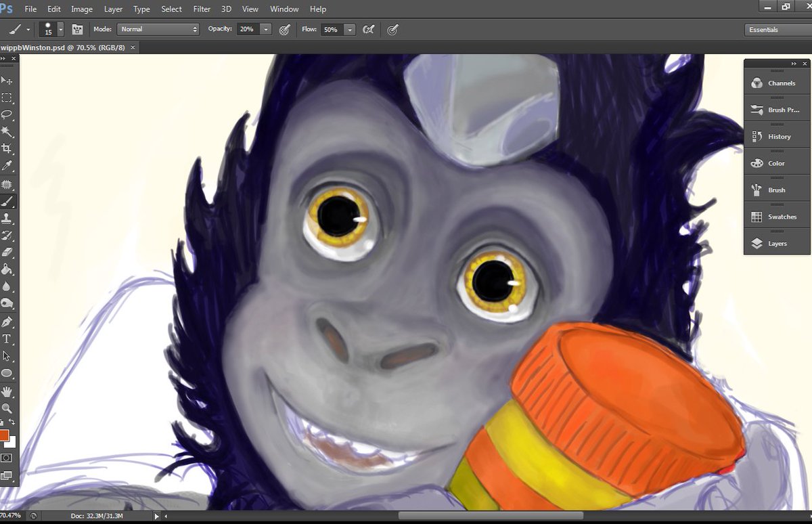Open the Type menu

coord(141,9)
